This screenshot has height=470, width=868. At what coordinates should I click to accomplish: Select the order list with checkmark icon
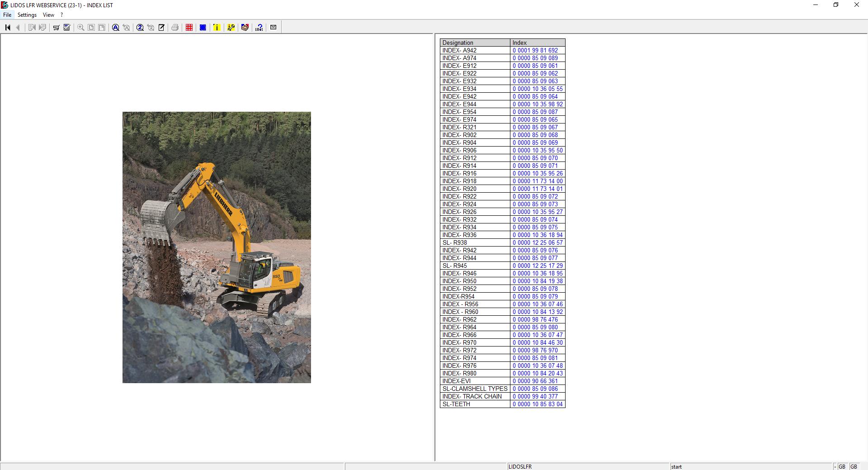pyautogui.click(x=66, y=27)
